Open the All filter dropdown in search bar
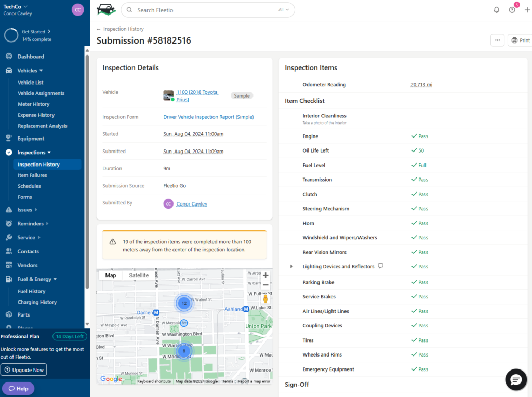Screen dimensions: 532x397 click(x=283, y=9)
